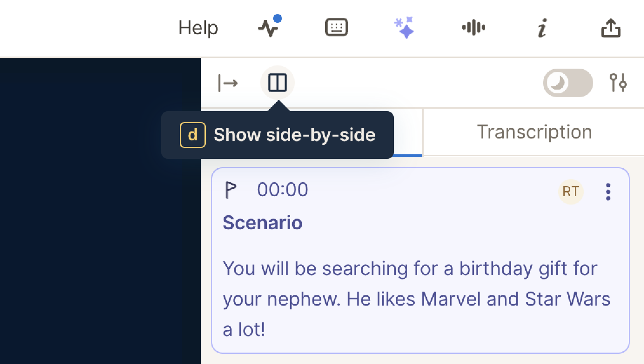This screenshot has width=644, height=364.
Task: Open the AI sparkles assistant icon
Action: click(404, 28)
